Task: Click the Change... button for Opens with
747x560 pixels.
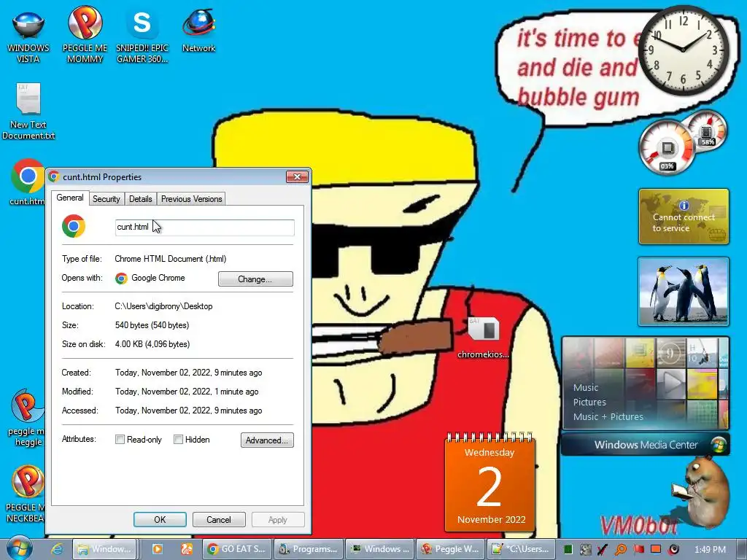Action: pyautogui.click(x=255, y=279)
